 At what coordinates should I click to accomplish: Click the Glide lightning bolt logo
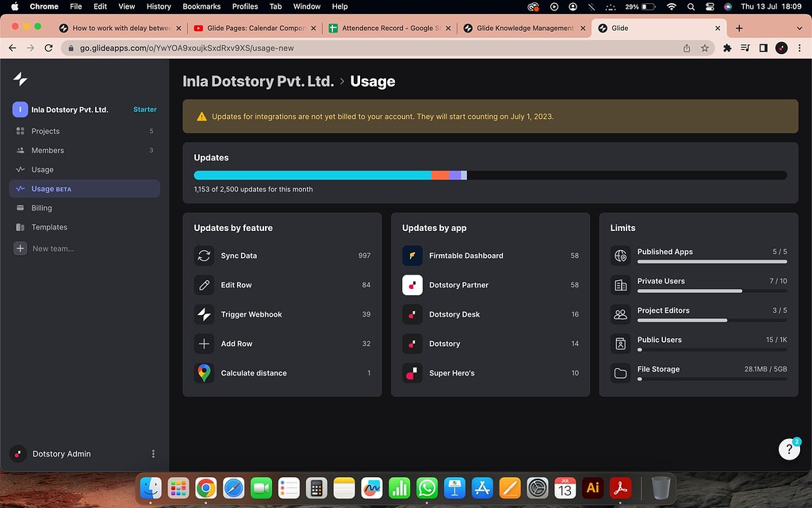point(21,79)
